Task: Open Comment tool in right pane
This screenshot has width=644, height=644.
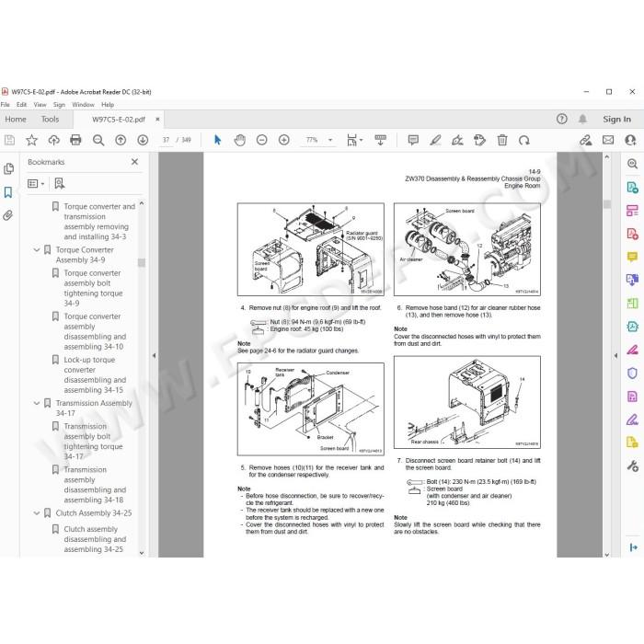Action: tap(633, 257)
